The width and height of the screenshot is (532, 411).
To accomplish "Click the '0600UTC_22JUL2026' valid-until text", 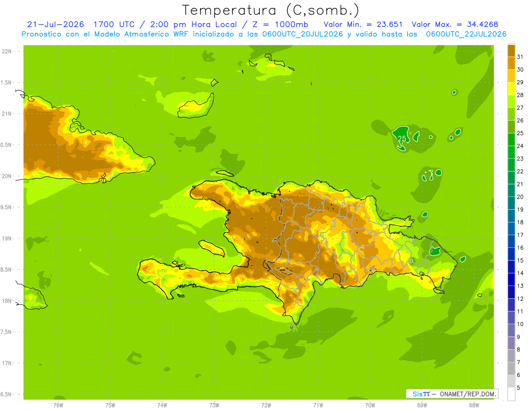I will point(466,34).
